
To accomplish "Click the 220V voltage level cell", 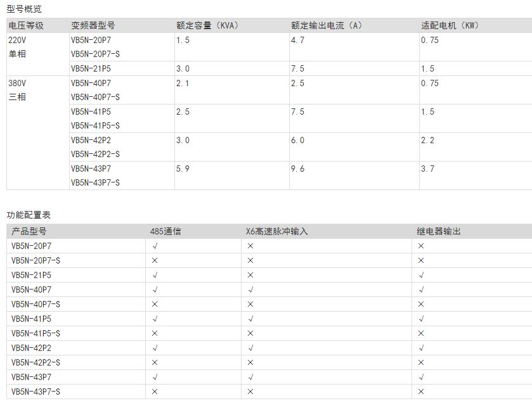I will point(17,41).
